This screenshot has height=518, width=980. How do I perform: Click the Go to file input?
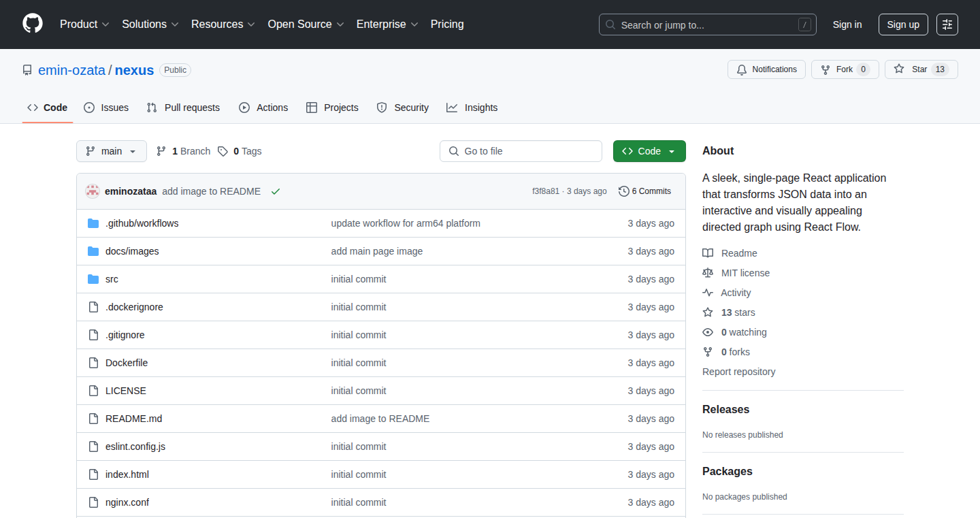point(521,151)
